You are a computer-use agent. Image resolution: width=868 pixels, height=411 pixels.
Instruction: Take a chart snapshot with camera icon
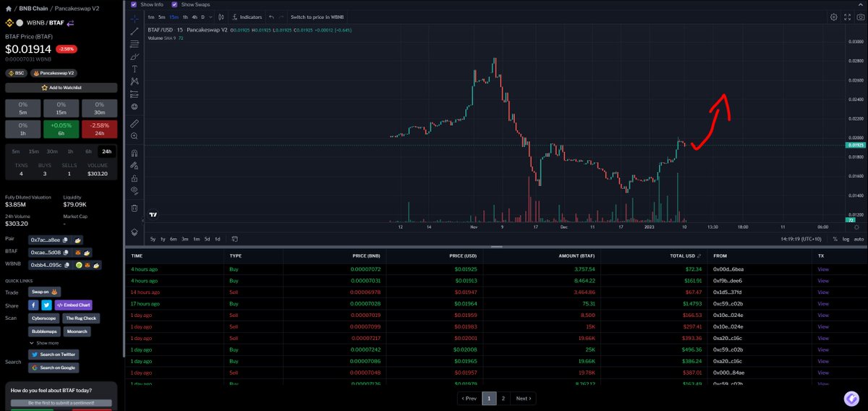click(859, 17)
